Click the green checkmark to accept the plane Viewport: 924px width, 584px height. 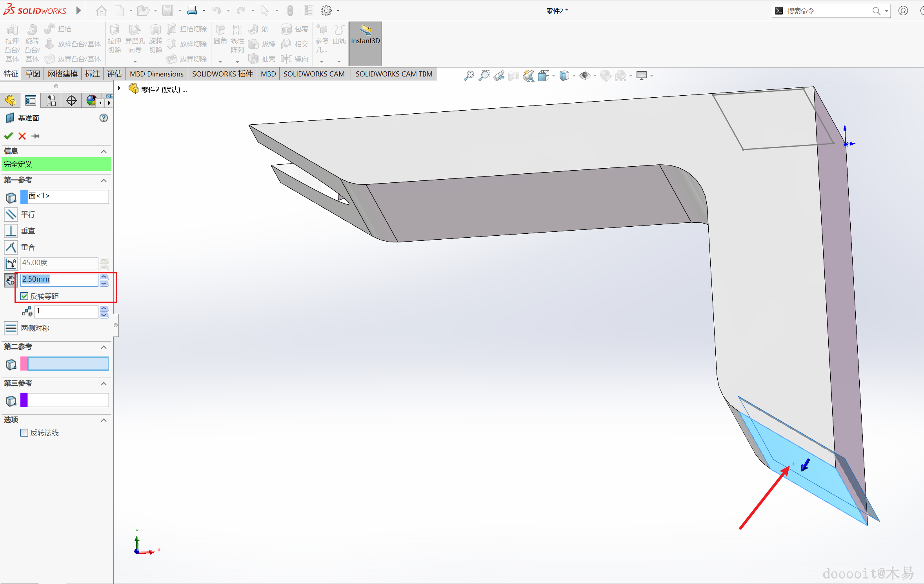tap(8, 136)
